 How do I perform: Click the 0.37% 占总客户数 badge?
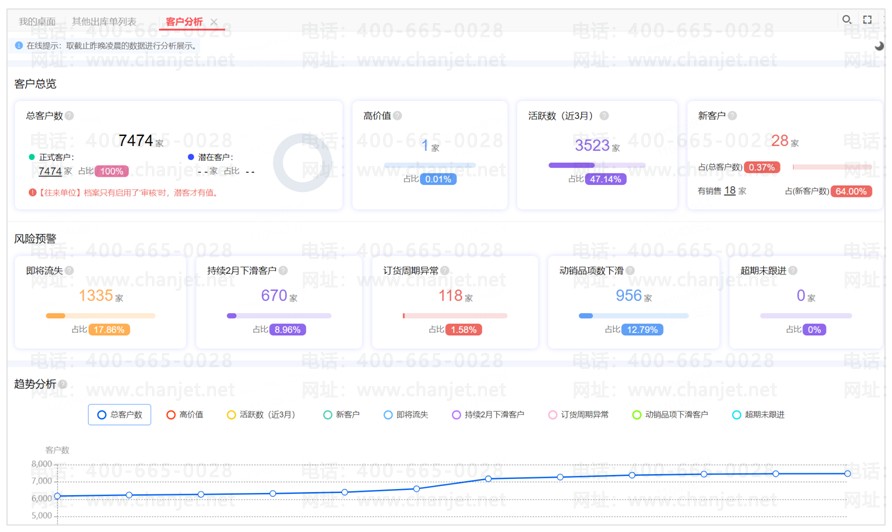coord(762,167)
